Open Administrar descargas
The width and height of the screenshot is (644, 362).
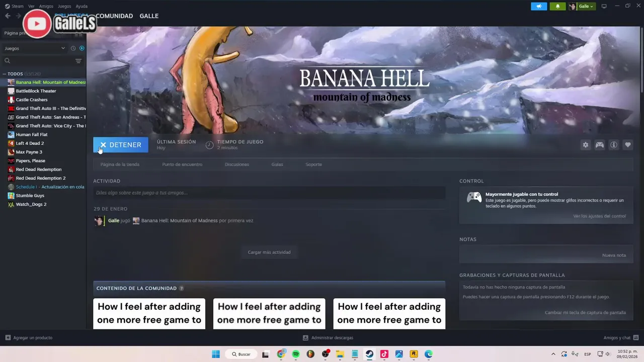pyautogui.click(x=328, y=338)
